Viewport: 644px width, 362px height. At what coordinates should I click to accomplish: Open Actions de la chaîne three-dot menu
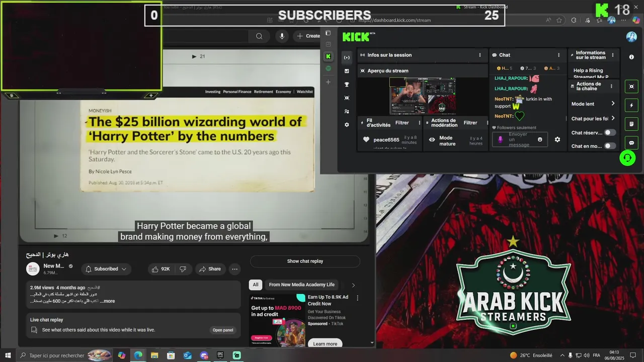coord(611,86)
